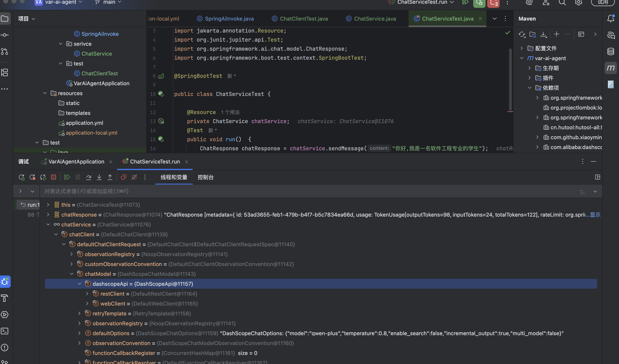
Task: Collapse the resources folder in project tree
Action: tap(45, 93)
